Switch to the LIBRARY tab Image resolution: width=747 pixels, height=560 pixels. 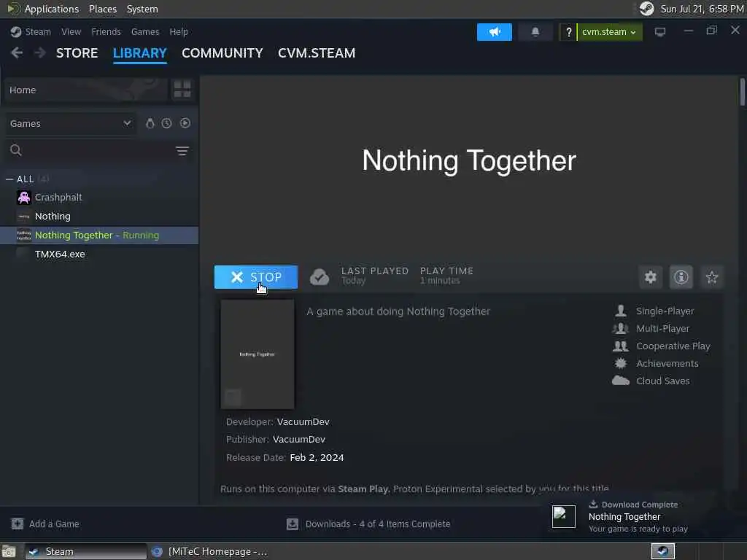click(139, 52)
